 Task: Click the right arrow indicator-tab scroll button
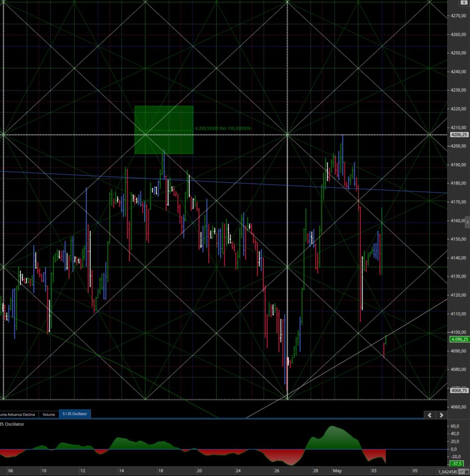coord(442,415)
